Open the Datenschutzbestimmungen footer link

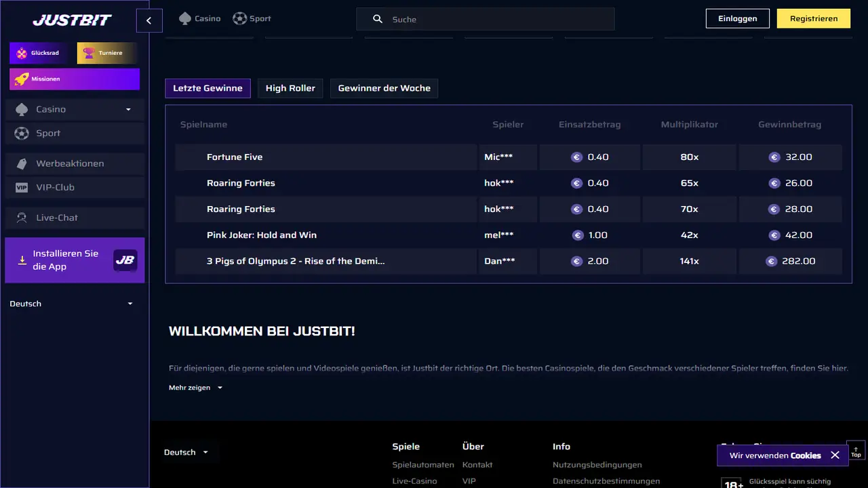click(x=606, y=481)
